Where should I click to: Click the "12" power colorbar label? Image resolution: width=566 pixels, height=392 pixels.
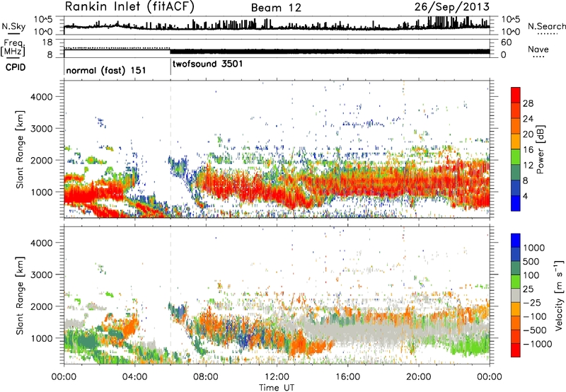coord(528,166)
